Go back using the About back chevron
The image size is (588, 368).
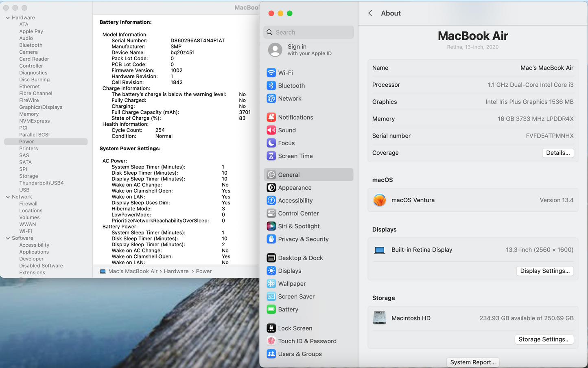tap(370, 13)
